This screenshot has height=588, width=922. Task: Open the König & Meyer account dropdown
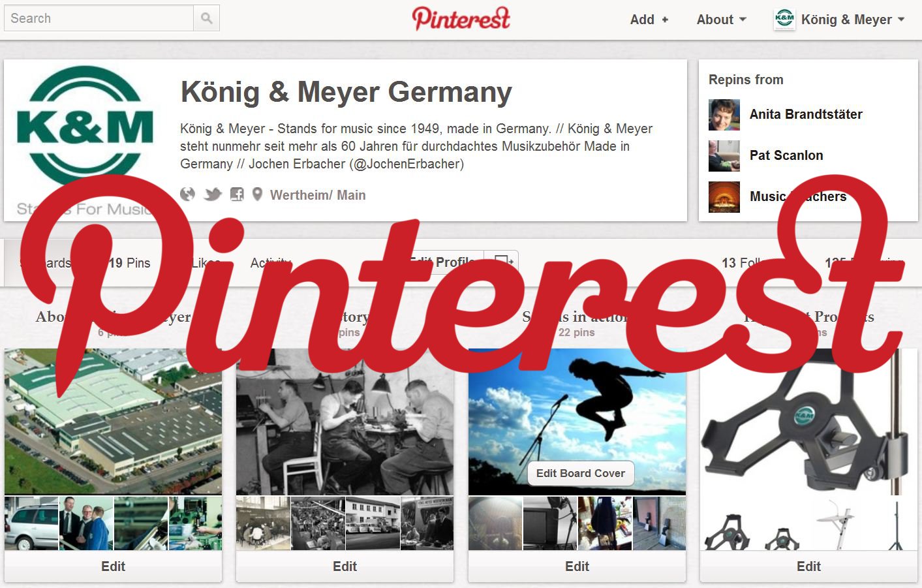pos(853,20)
